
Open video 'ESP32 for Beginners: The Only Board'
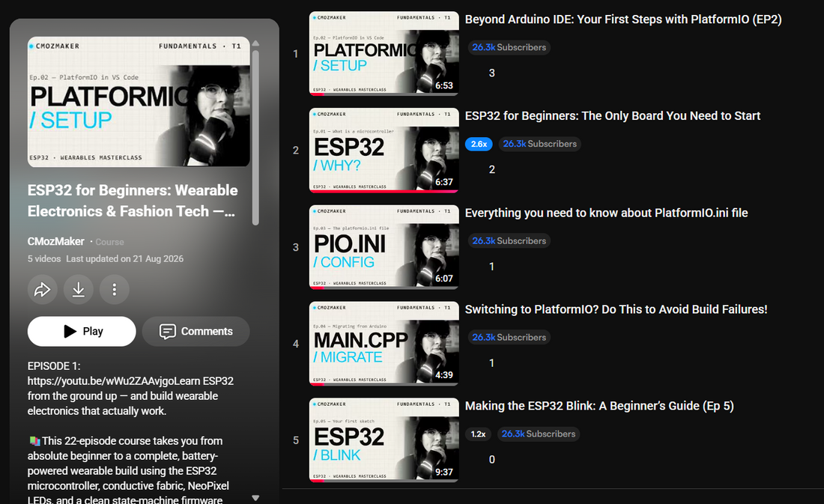click(613, 116)
